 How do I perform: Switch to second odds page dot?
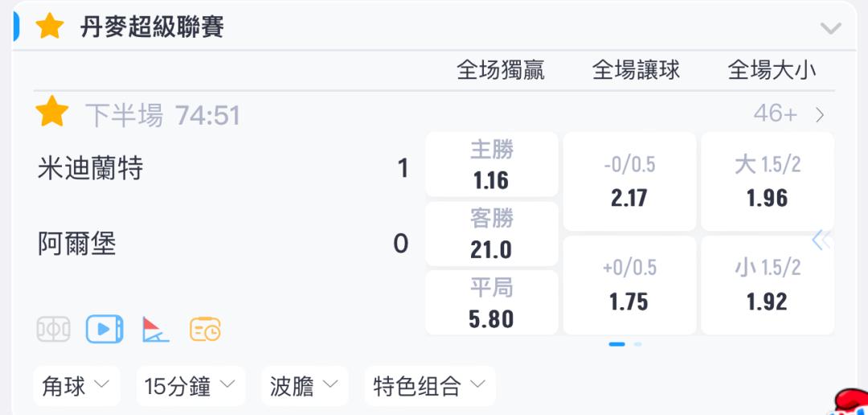637,344
